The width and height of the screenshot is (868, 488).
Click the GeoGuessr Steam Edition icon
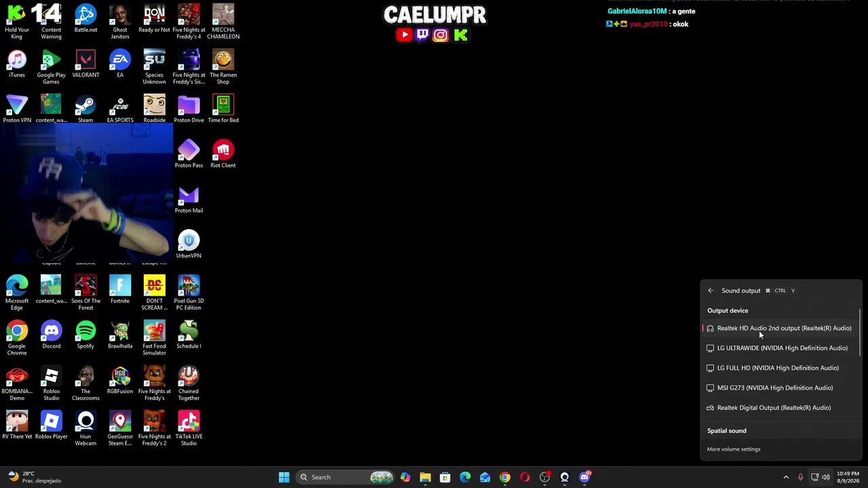[x=120, y=427]
